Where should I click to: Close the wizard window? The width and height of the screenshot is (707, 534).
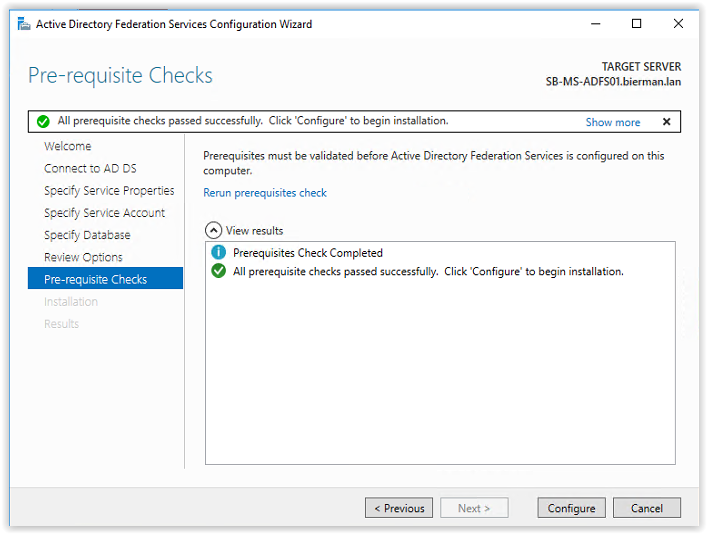coord(678,23)
